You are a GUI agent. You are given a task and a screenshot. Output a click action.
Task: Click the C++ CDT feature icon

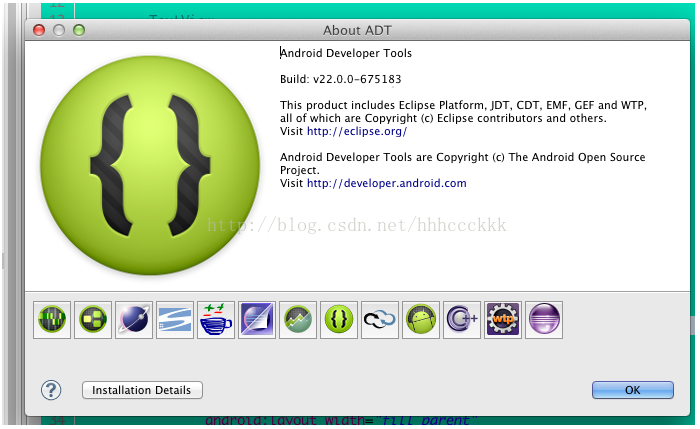click(462, 320)
